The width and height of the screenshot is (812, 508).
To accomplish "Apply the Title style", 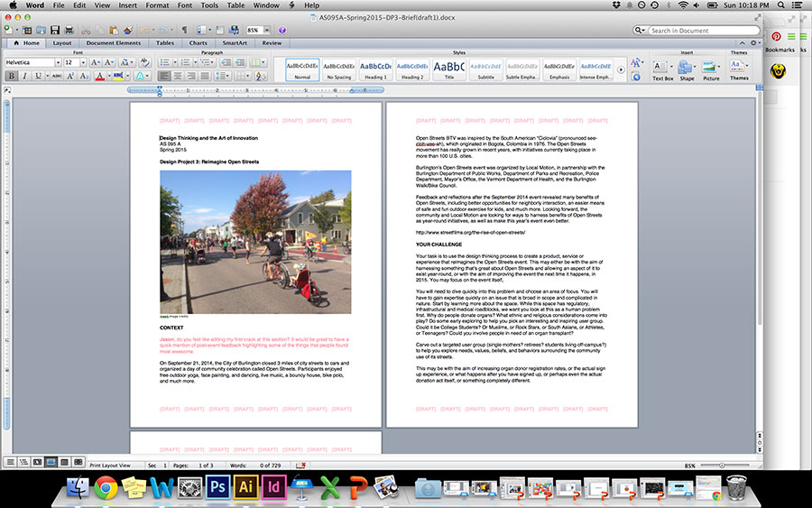I will (449, 69).
